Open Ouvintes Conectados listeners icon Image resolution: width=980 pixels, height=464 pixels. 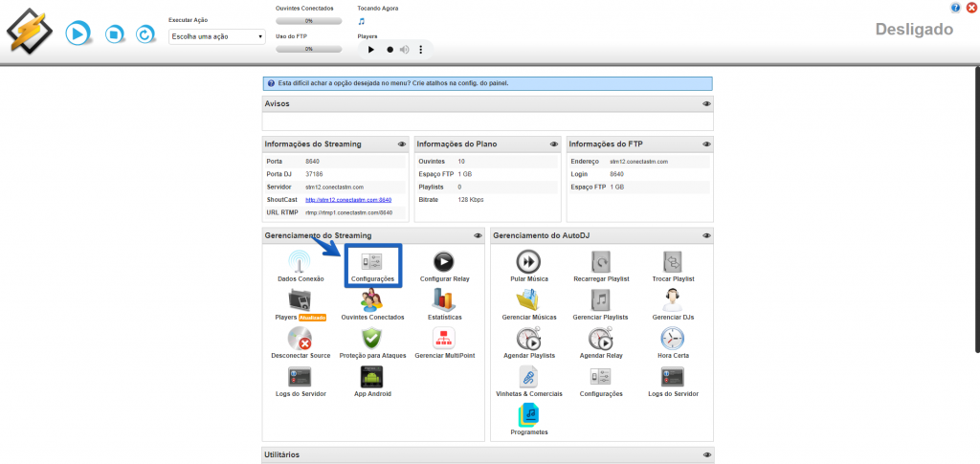[372, 299]
